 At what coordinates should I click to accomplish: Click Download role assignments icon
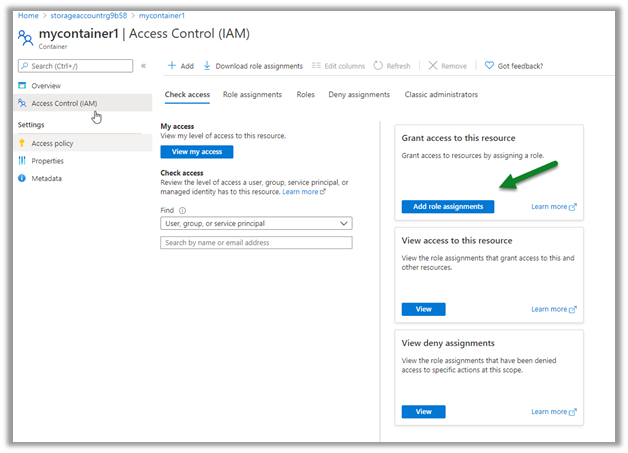(207, 66)
